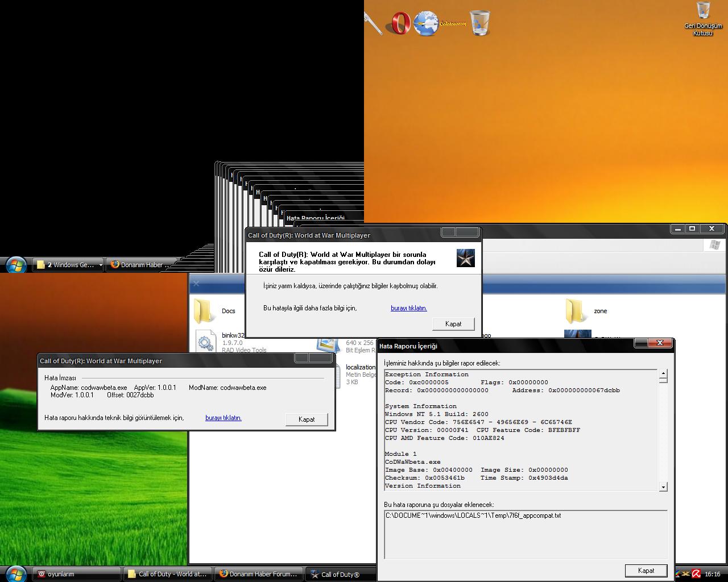The width and height of the screenshot is (728, 582).
Task: Click 'Windows NT 5.1 Build: 2600' line
Action: (436, 414)
